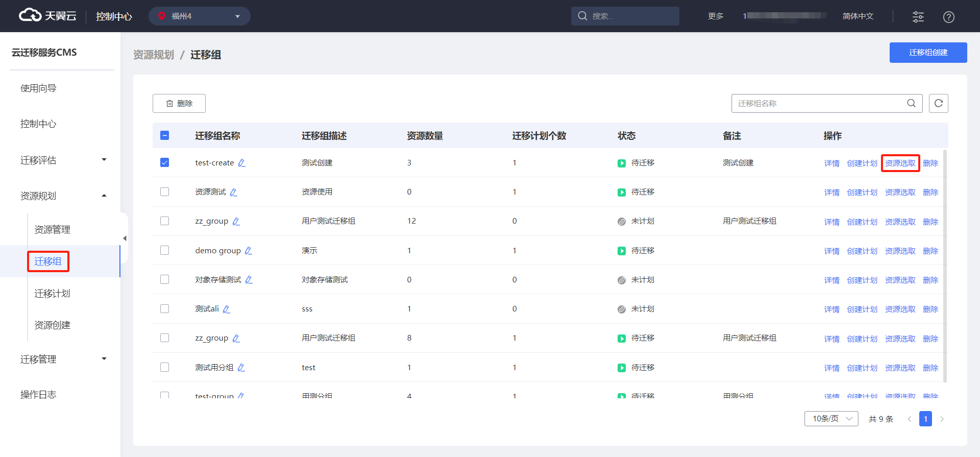Go to 控制中心 in the sidebar
Image resolution: width=980 pixels, height=457 pixels.
click(x=38, y=124)
